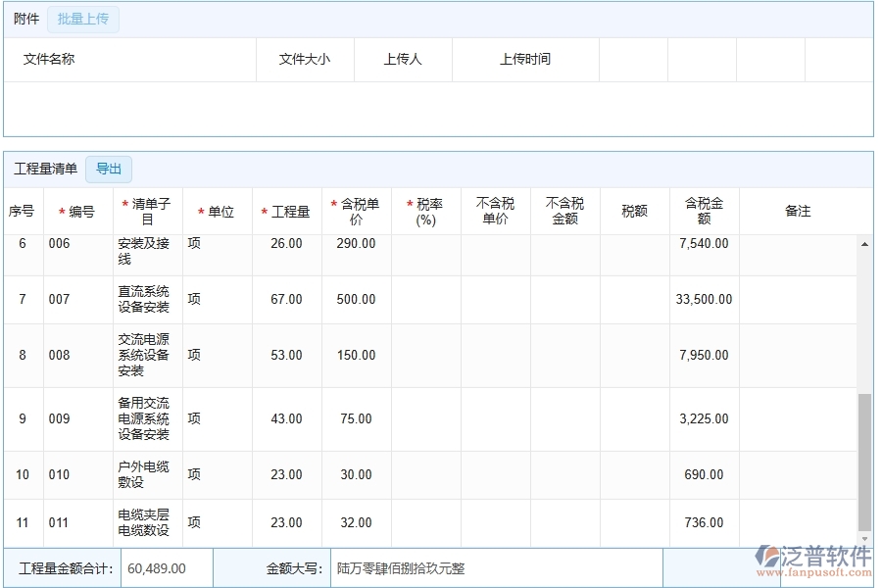This screenshot has width=882, height=588.
Task: Click the 工程量清单 section label
Action: tap(44, 168)
